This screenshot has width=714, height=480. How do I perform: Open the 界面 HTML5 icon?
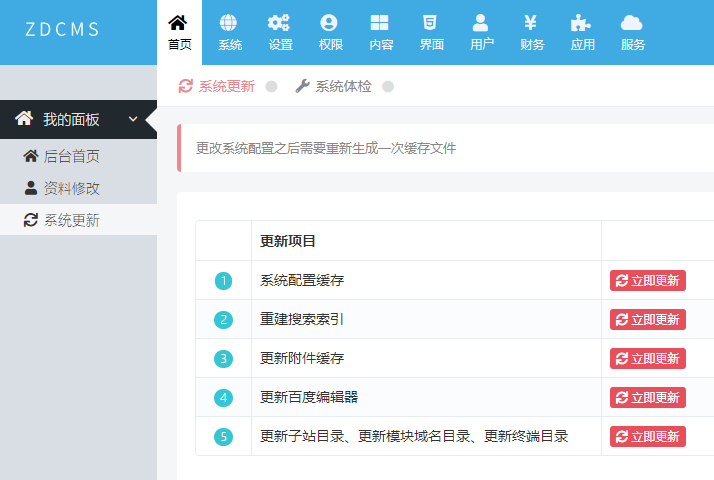tap(431, 23)
